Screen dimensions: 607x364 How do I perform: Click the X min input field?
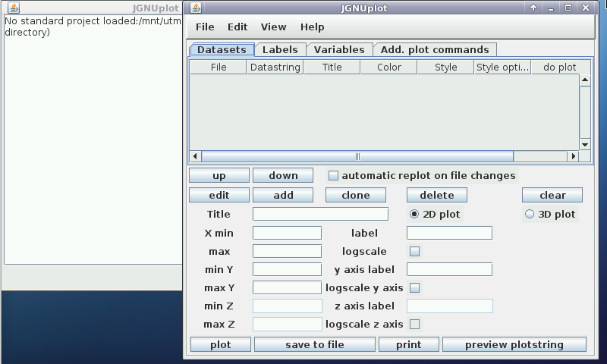(288, 233)
